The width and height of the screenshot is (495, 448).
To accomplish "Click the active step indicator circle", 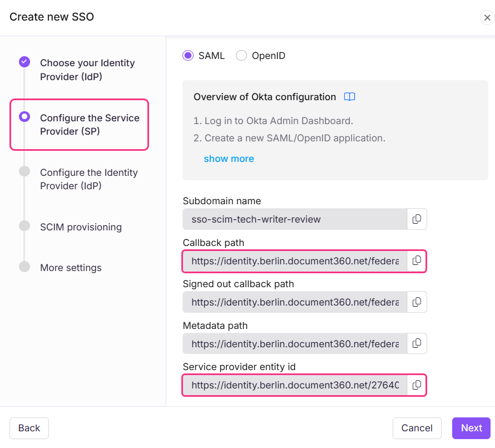I will tap(24, 116).
